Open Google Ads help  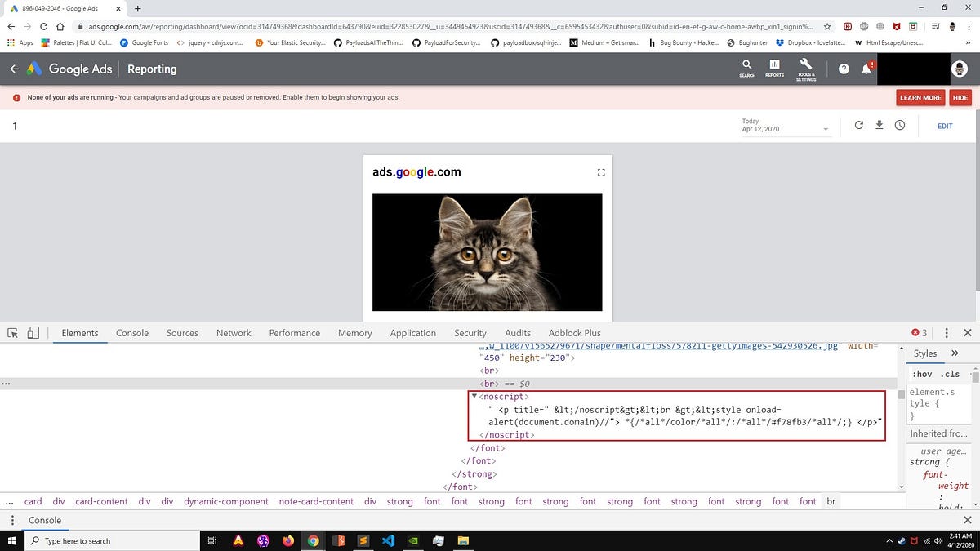[844, 69]
